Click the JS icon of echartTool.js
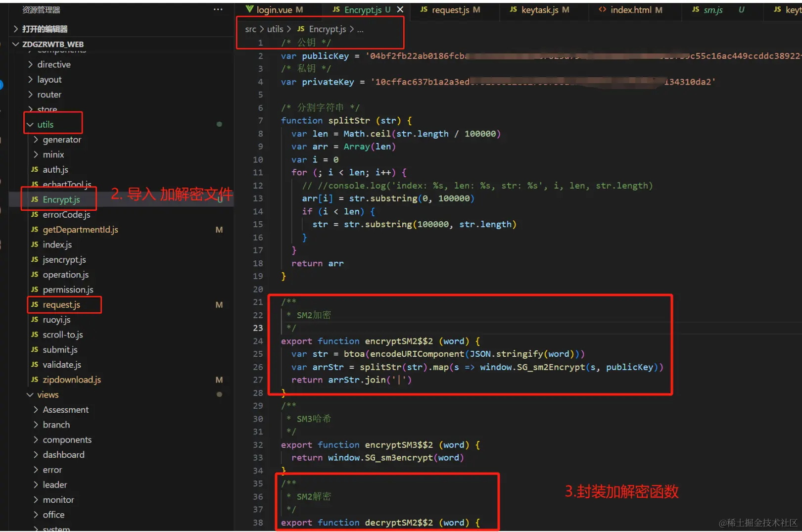The width and height of the screenshot is (802, 532). tap(35, 185)
